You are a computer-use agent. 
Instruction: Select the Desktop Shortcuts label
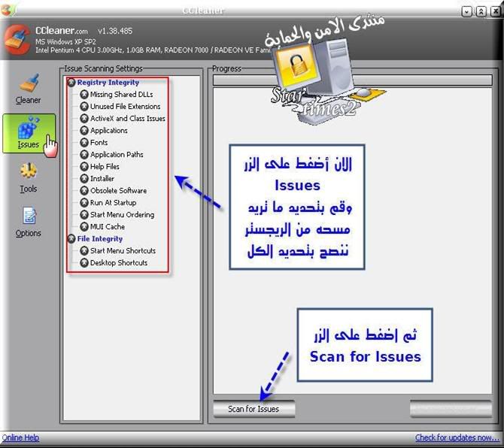click(119, 262)
